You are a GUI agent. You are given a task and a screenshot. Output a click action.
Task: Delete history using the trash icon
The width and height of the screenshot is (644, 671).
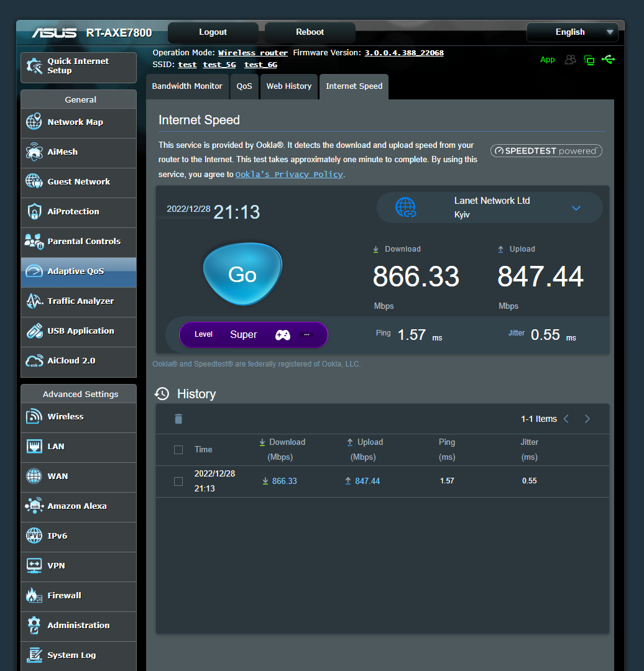178,419
